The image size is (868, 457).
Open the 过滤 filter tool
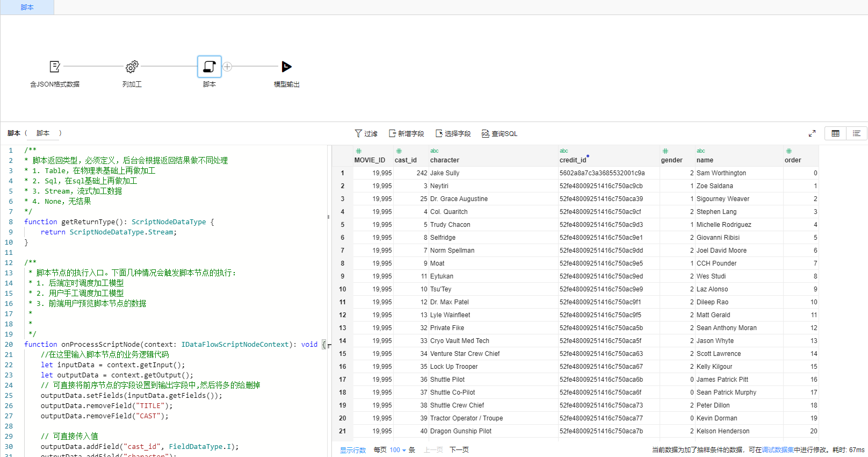[366, 133]
